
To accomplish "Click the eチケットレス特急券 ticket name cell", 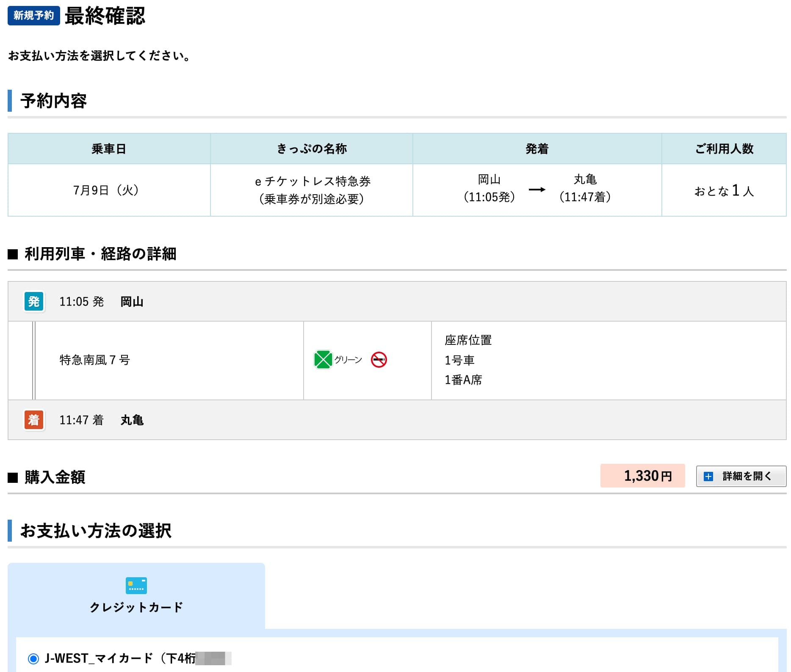I will point(312,190).
